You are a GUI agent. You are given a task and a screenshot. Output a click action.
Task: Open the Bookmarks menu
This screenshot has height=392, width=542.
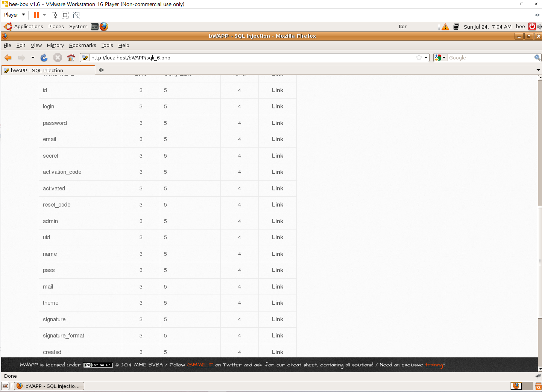click(x=82, y=45)
